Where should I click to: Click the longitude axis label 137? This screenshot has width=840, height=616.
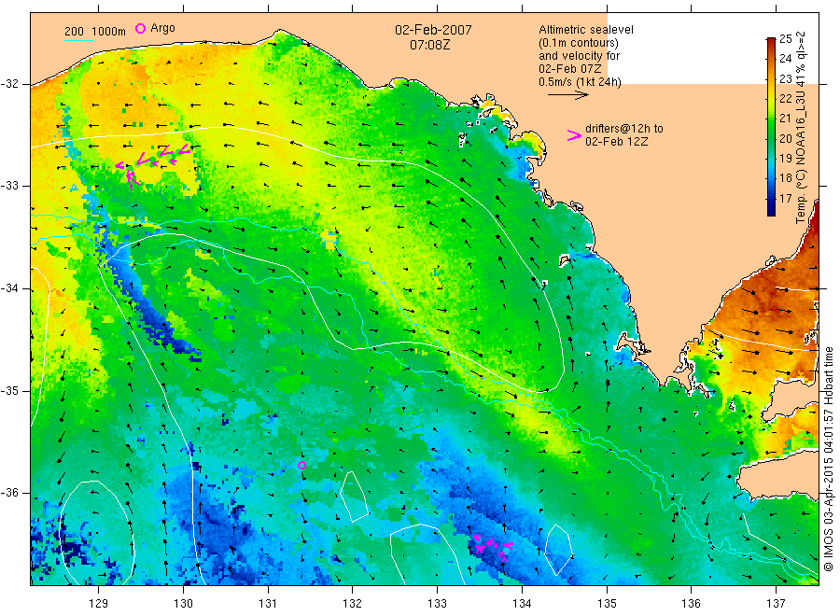pos(777,604)
